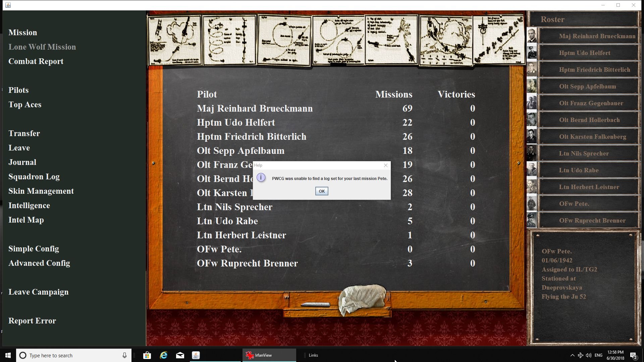The height and width of the screenshot is (362, 644).
Task: Click OFw Ruprecht Brenner's portrait photo
Action: [532, 220]
